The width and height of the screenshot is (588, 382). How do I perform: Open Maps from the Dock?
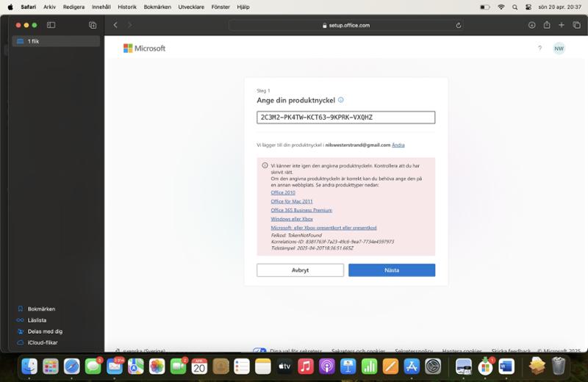pos(135,367)
